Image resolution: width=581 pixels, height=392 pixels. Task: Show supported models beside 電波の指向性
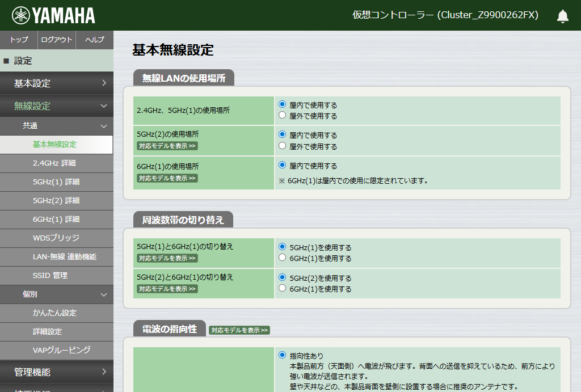tap(239, 330)
